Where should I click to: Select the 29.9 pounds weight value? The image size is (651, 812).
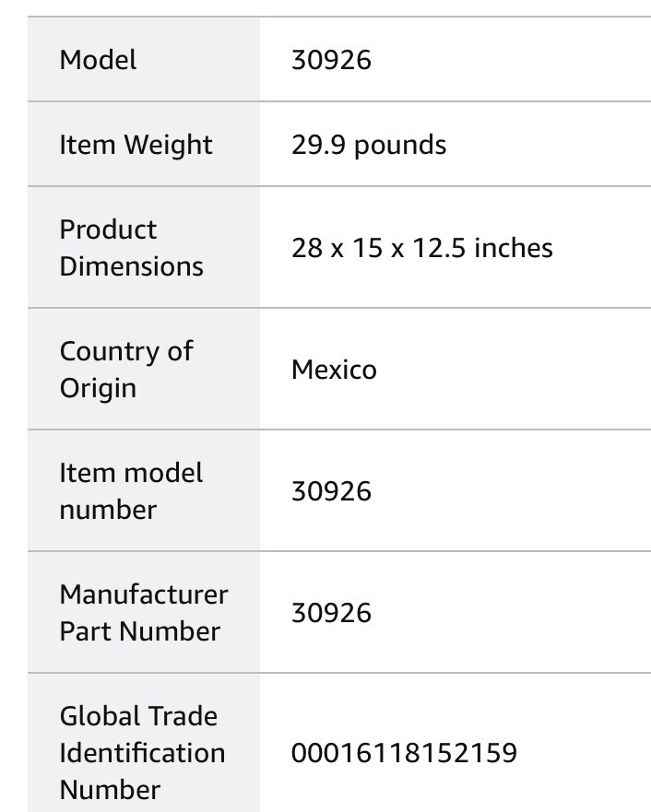[368, 145]
